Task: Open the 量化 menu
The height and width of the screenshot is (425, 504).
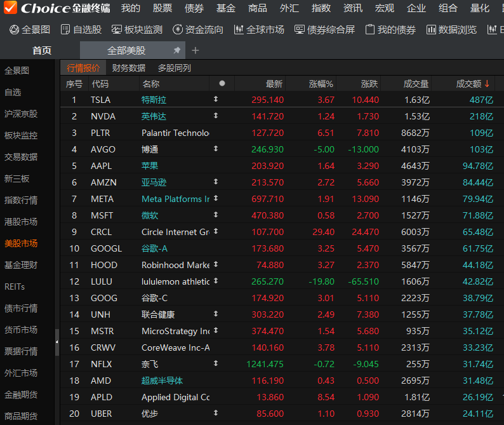Action: click(480, 8)
